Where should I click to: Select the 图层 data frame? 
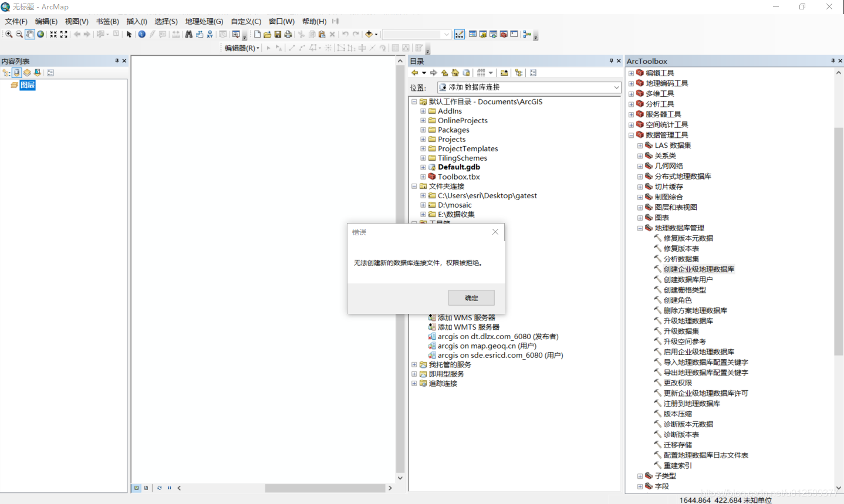28,85
